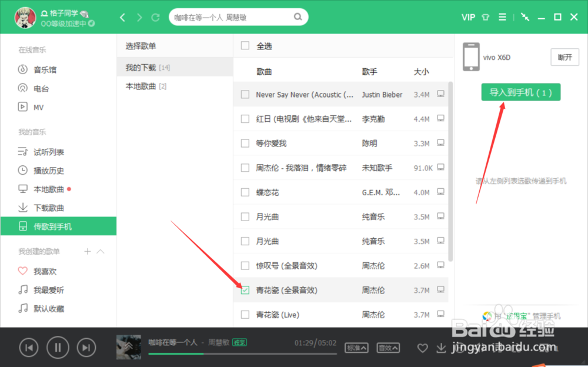This screenshot has width=588, height=367.
Task: Click vivo X6D phone icon
Action: point(471,57)
